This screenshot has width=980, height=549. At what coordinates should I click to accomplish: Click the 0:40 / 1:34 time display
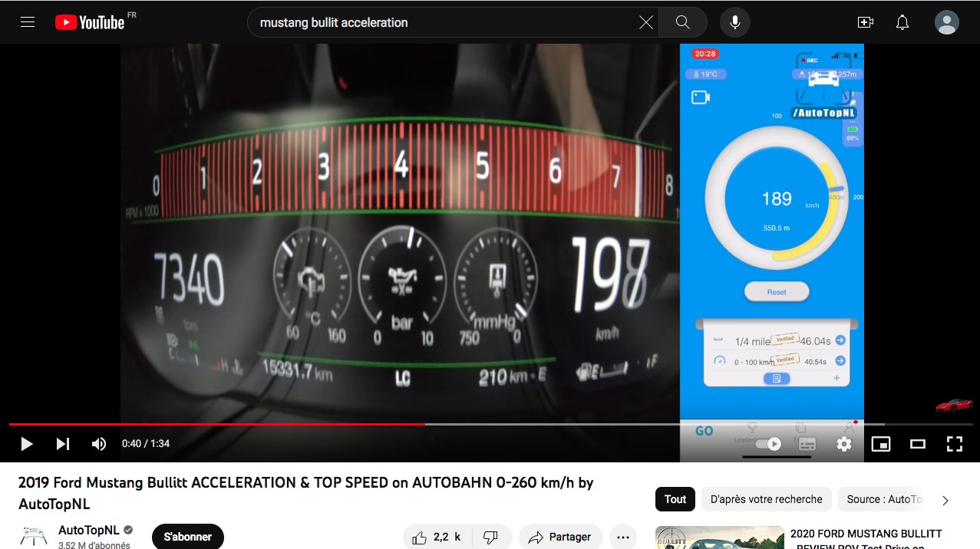pyautogui.click(x=146, y=444)
